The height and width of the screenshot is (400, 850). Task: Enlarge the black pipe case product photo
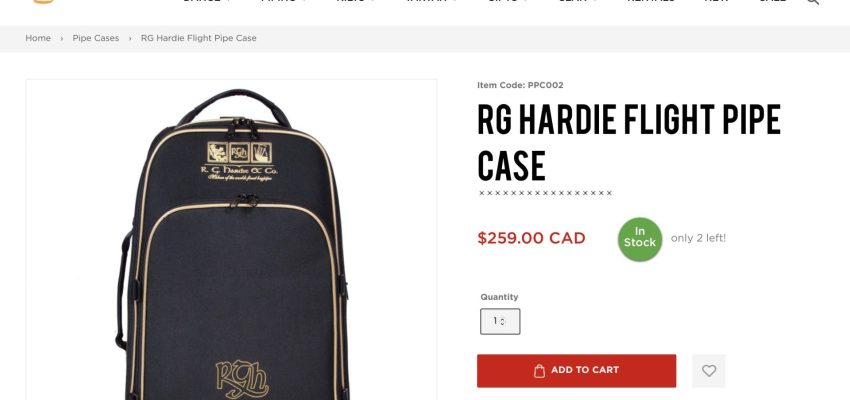[x=231, y=240]
